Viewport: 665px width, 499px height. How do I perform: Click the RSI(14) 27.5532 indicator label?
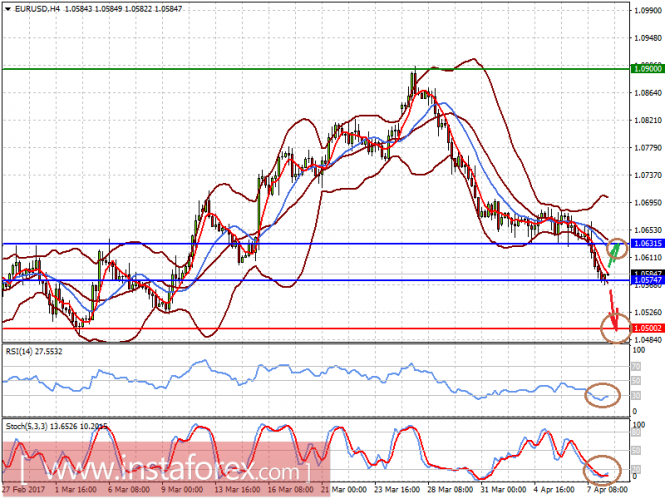click(34, 351)
